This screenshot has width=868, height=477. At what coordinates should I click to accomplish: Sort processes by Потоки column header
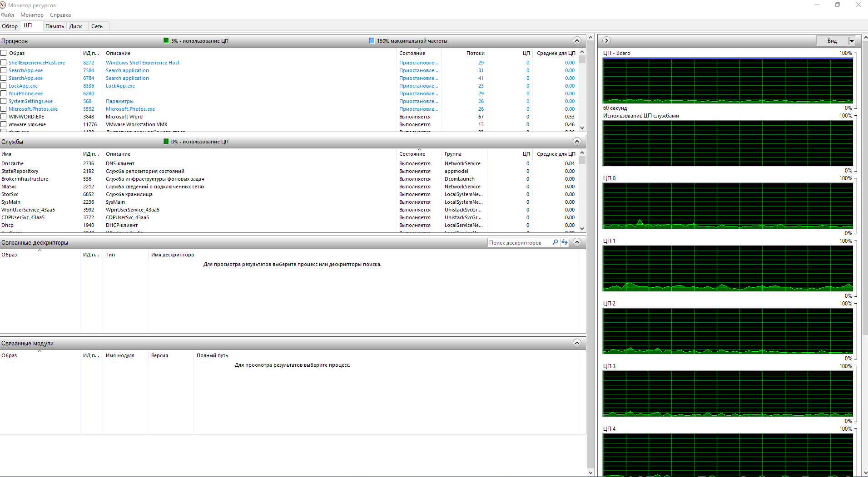[475, 53]
